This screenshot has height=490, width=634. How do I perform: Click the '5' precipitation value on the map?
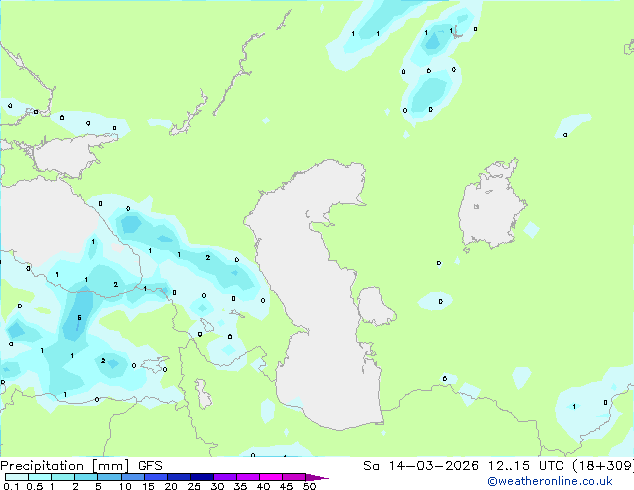coord(79,318)
